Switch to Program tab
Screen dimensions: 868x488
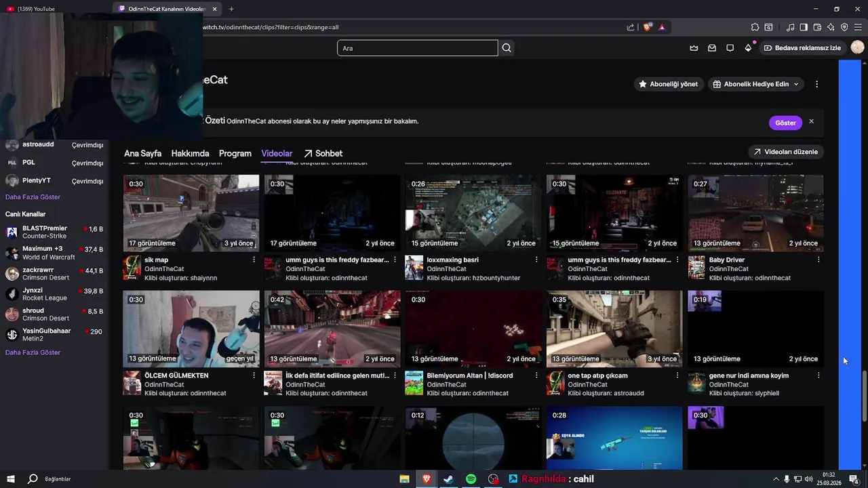click(x=235, y=153)
